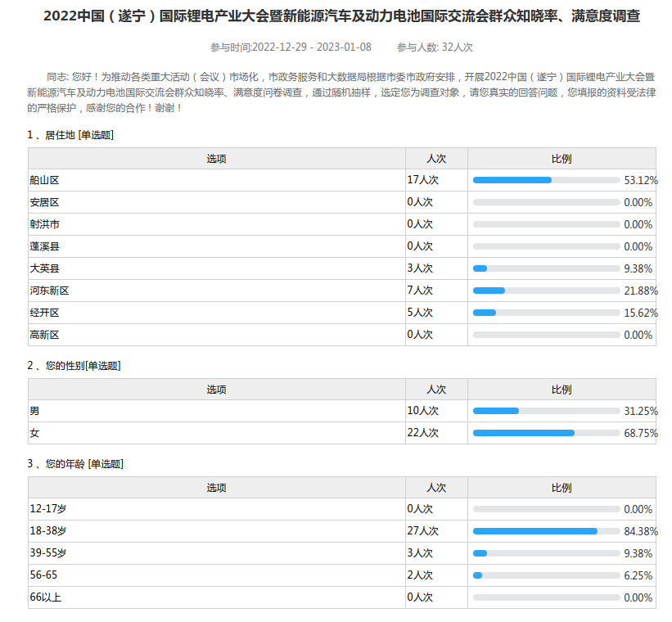Select the 船山区 option row label
The height and width of the screenshot is (622, 672).
45,180
